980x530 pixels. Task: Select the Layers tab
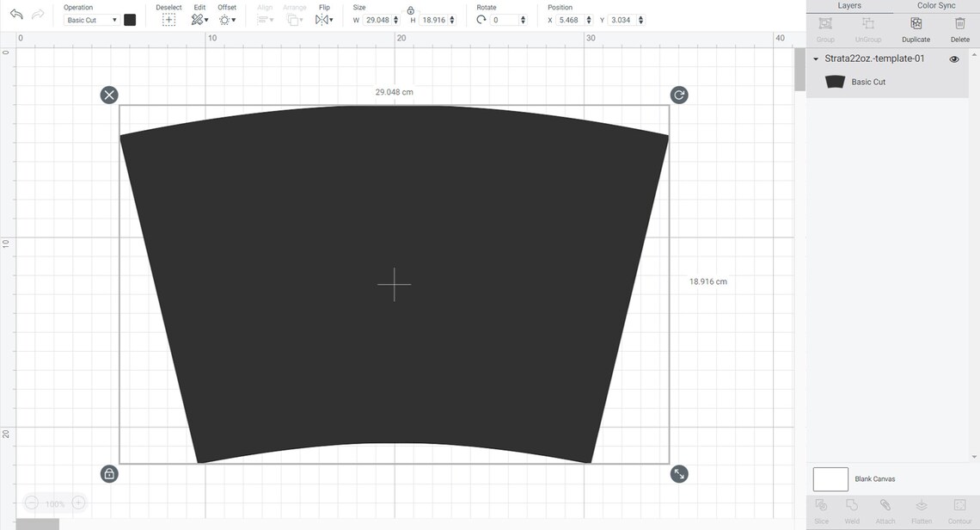(849, 5)
